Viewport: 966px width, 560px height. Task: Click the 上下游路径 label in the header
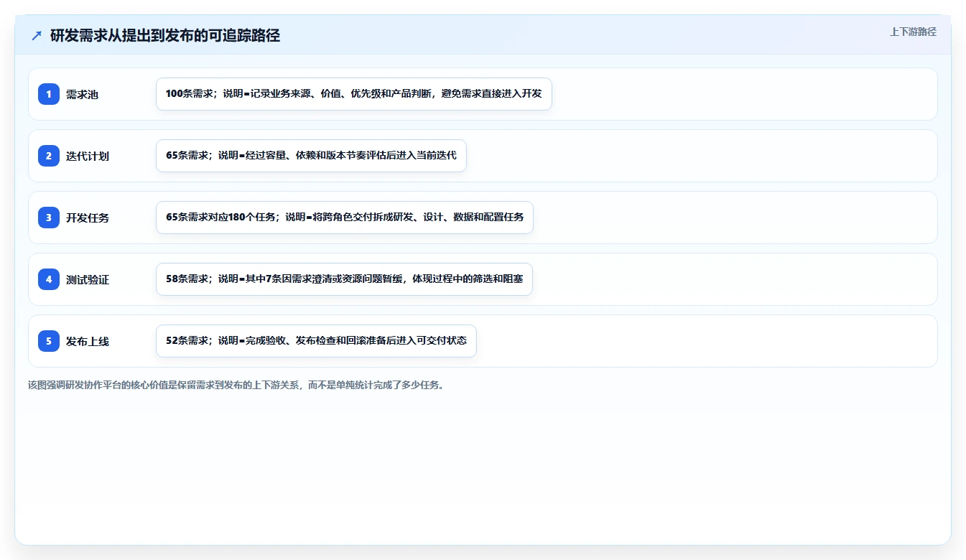point(913,32)
